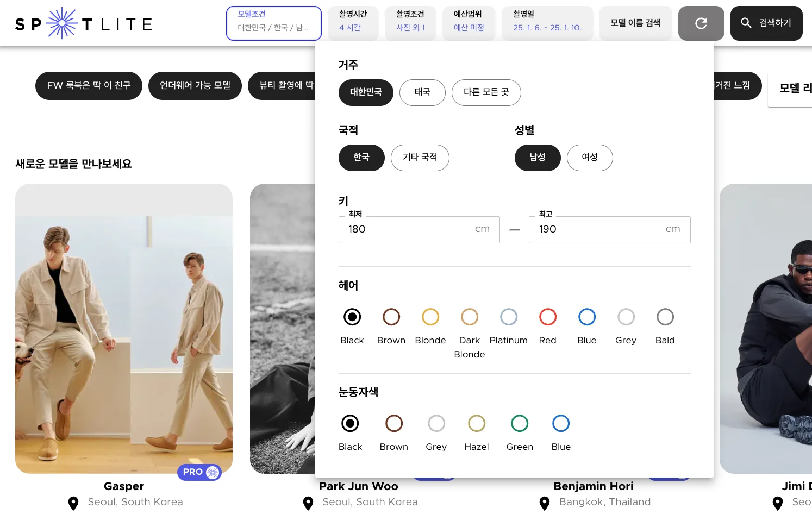The height and width of the screenshot is (527, 812).
Task: Select the 언더웨어 가능 모델 category tab
Action: [195, 86]
